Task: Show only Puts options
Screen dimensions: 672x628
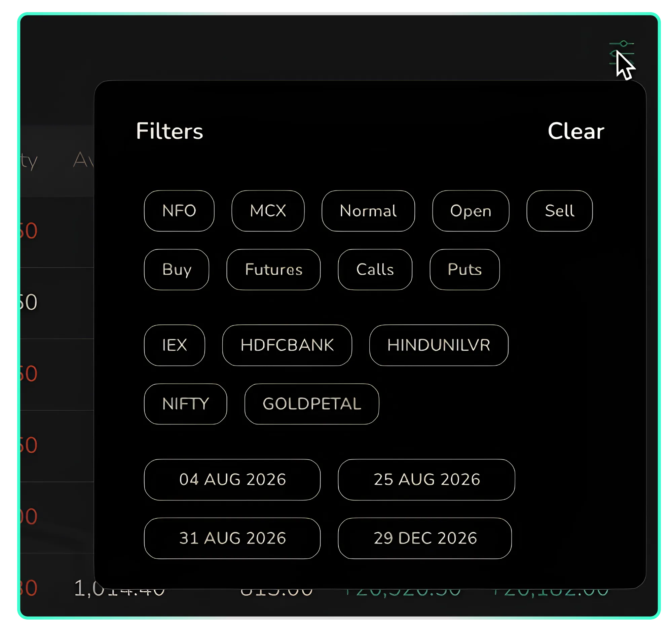Action: pyautogui.click(x=464, y=270)
